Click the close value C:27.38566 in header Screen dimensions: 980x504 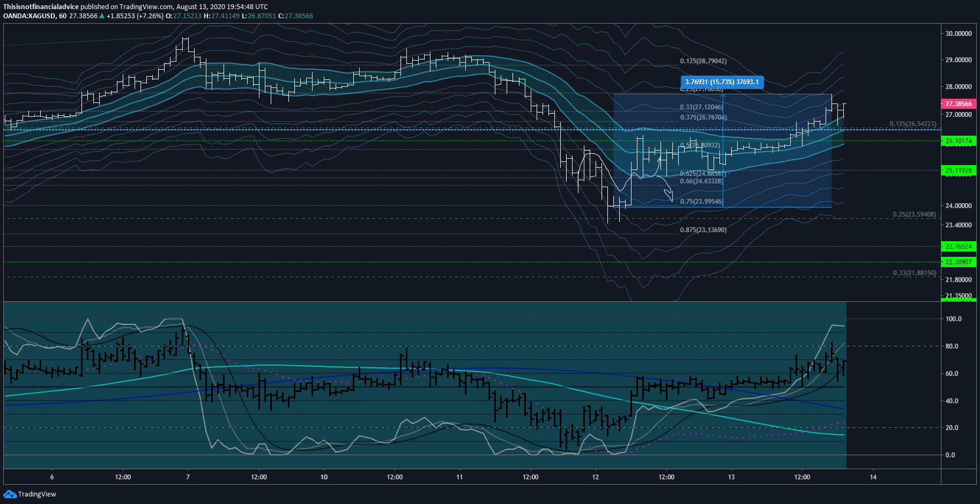click(296, 16)
